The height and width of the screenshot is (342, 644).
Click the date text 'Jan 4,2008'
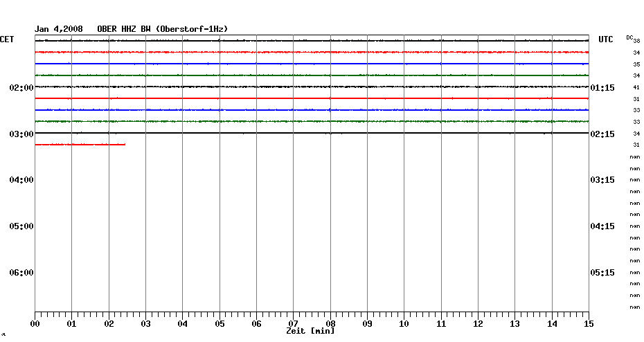[x=58, y=29]
